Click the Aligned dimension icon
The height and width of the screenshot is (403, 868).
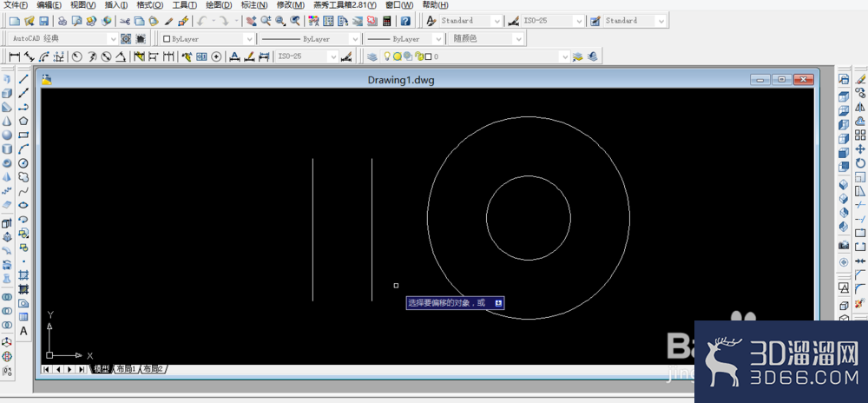(30, 56)
